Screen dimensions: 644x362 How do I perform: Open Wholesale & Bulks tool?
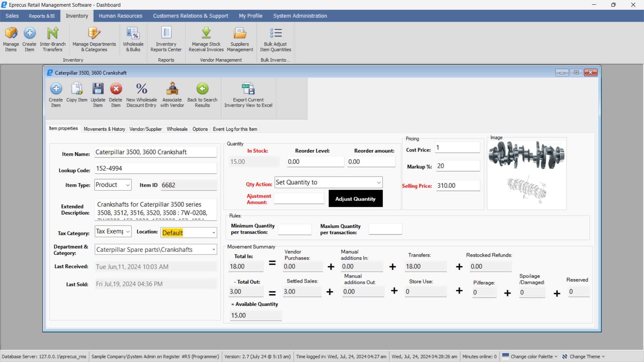[133, 39]
